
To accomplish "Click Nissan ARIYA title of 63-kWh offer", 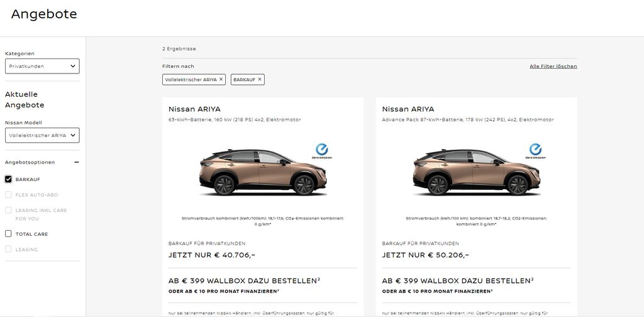I will click(194, 109).
